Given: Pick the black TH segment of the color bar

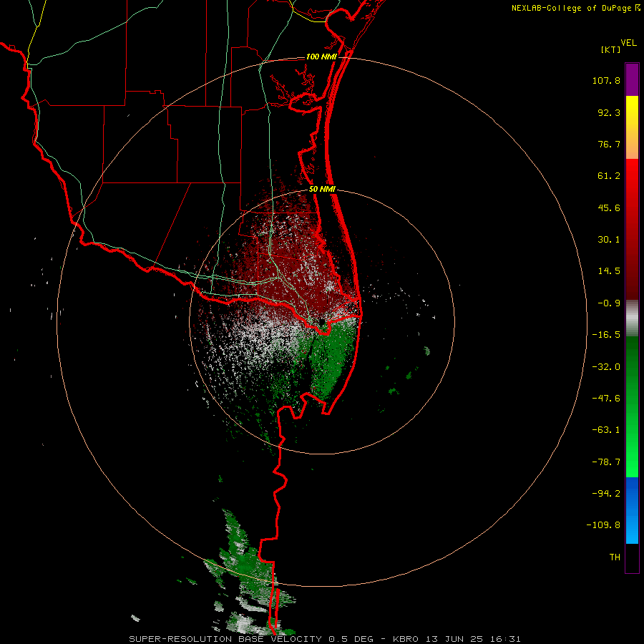Looking at the screenshot, I should pos(632,558).
